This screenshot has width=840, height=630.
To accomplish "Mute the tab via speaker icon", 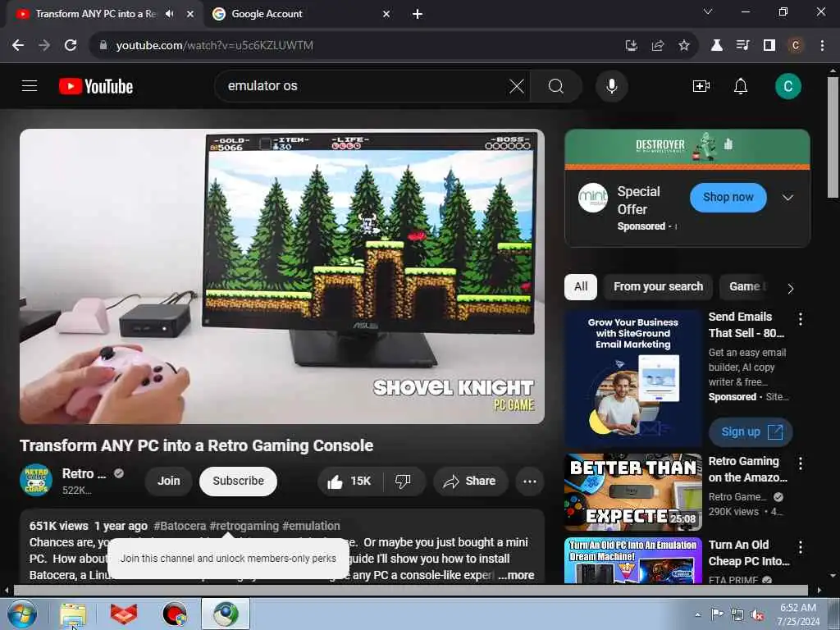I will (x=170, y=14).
